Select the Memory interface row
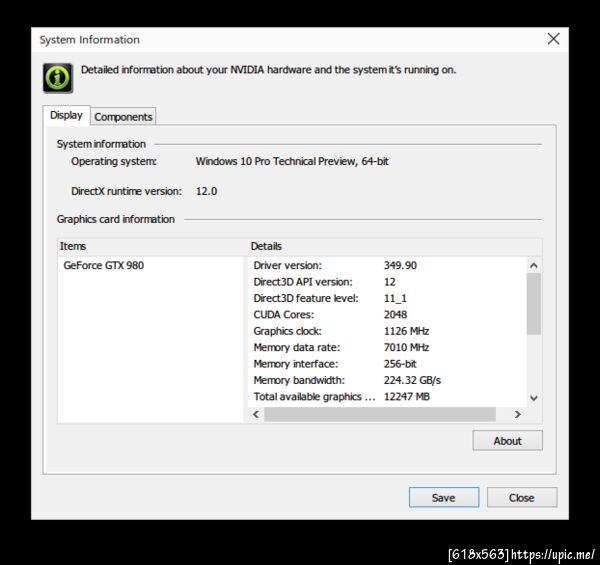The height and width of the screenshot is (565, 600). click(387, 364)
